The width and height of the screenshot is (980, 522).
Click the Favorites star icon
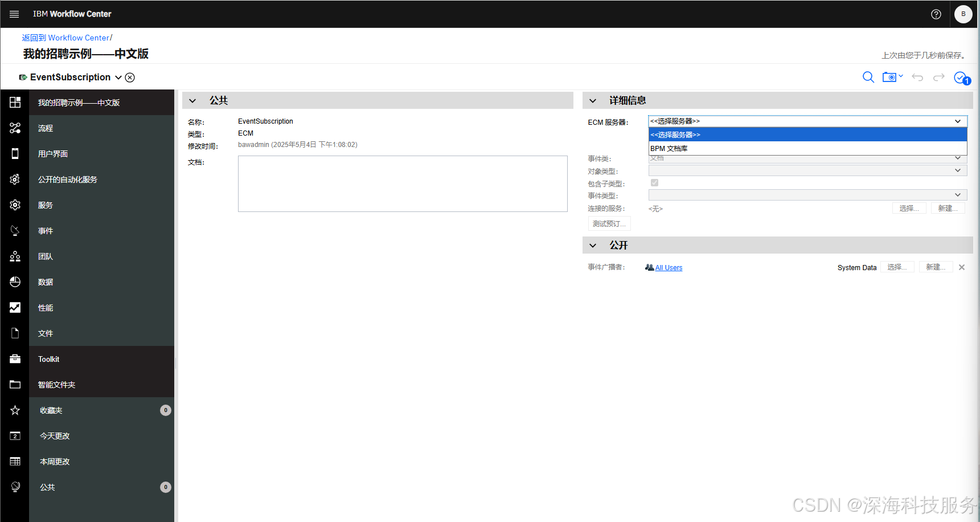[x=15, y=410]
